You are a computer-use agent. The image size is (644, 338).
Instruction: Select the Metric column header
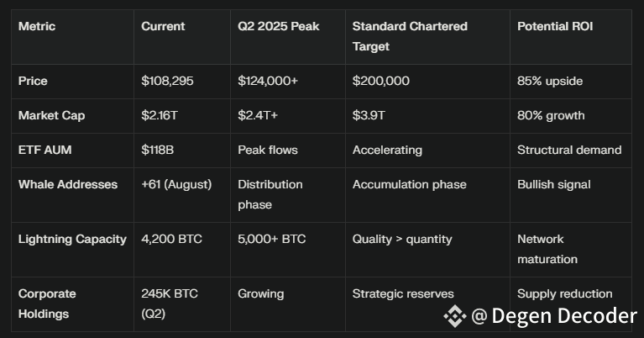[x=37, y=27]
